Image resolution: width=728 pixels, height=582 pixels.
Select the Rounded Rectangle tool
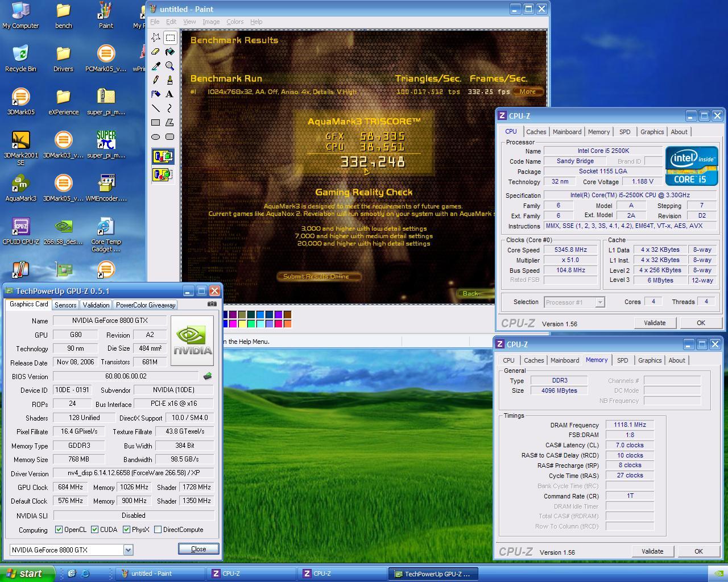click(169, 136)
